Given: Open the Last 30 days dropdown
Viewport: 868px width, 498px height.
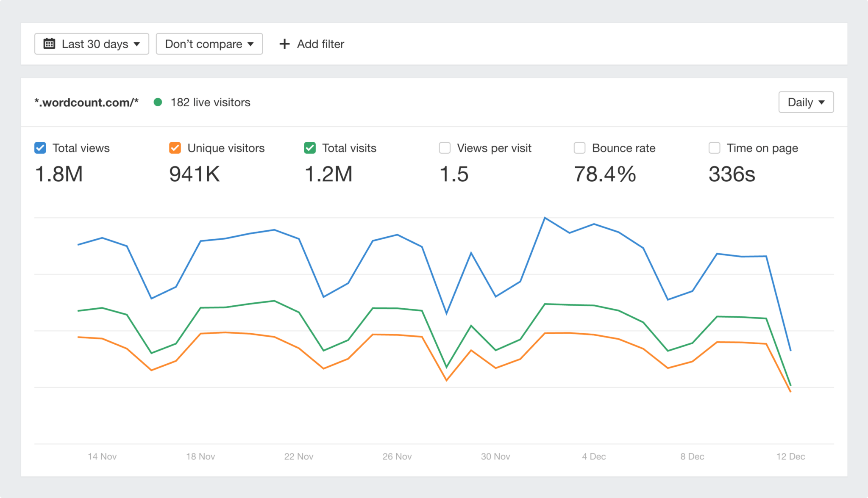Looking at the screenshot, I should (x=92, y=44).
